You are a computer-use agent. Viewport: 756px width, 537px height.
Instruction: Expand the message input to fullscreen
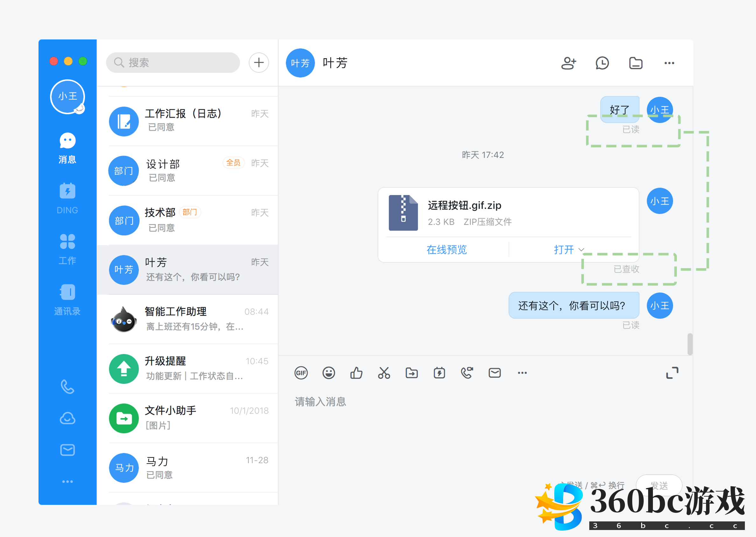coord(672,373)
